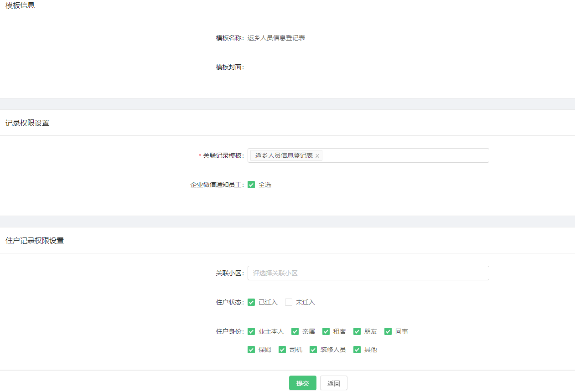Screen dimensions: 575x392
Task: Click the 记录权限设置 section heading
Action: pyautogui.click(x=27, y=123)
